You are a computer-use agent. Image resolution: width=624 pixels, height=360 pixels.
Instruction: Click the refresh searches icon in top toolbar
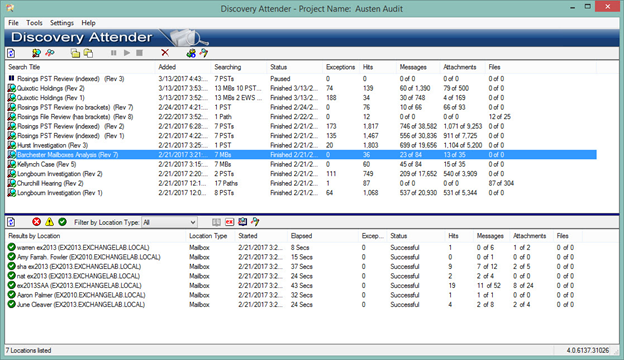point(11,53)
